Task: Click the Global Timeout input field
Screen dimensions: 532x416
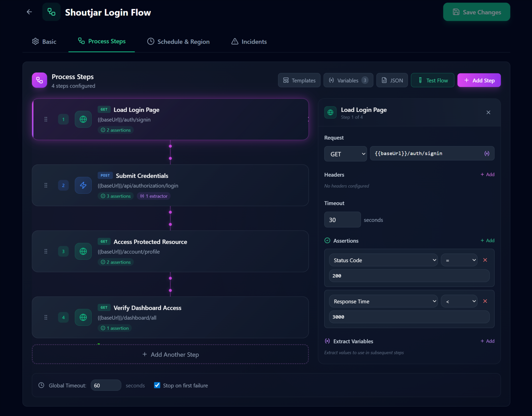Action: coord(106,385)
